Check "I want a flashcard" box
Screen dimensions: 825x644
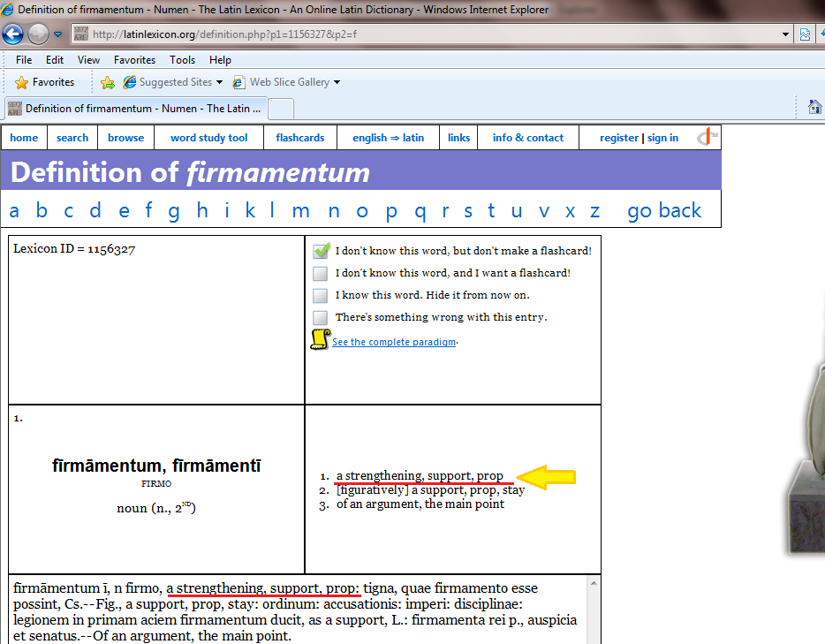pyautogui.click(x=321, y=274)
